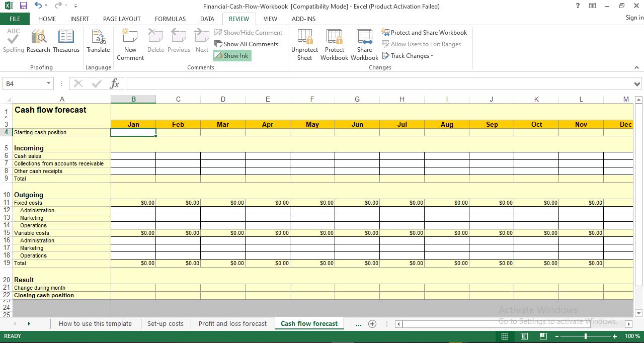The height and width of the screenshot is (343, 644).
Task: Zoom out with minus button
Action: point(556,336)
